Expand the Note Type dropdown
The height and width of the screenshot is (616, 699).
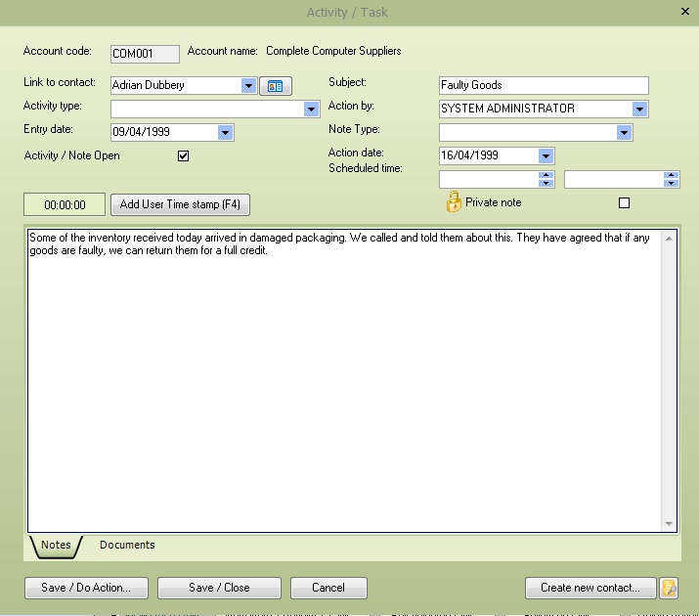coord(624,133)
